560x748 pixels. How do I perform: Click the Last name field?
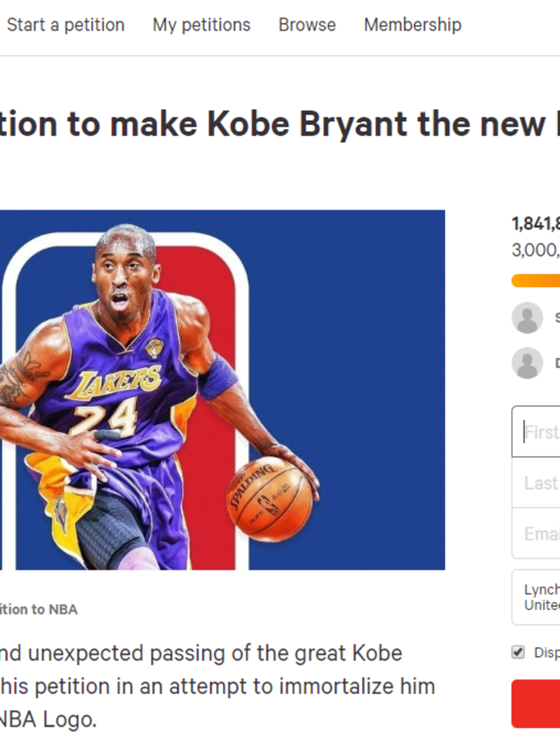tap(536, 483)
